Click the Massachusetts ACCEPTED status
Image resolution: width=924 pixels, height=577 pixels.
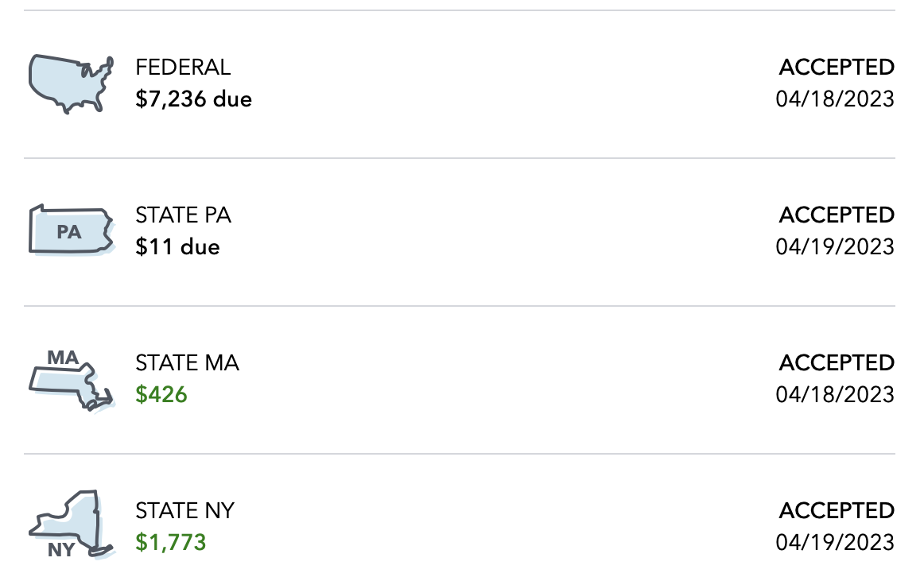[x=837, y=362]
